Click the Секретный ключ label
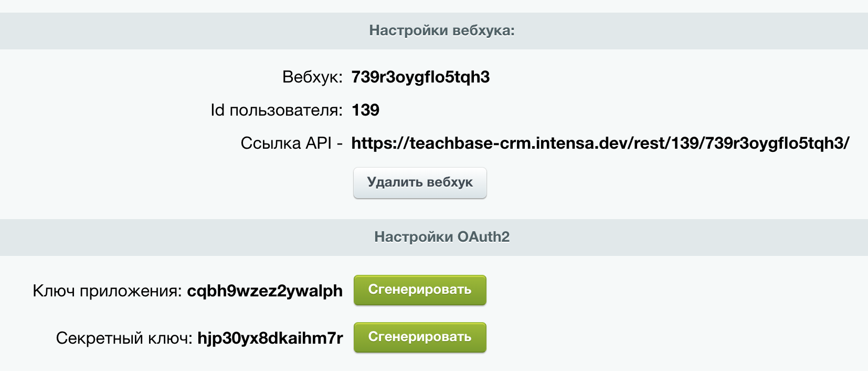Image resolution: width=868 pixels, height=371 pixels. (124, 338)
